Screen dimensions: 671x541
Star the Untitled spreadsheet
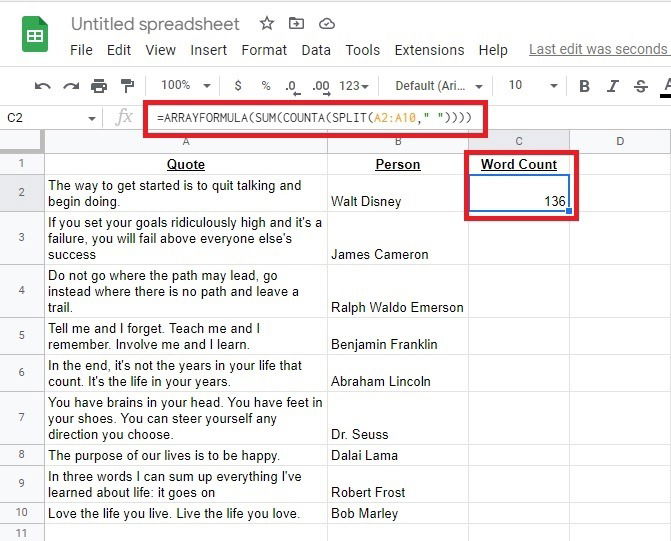point(267,23)
